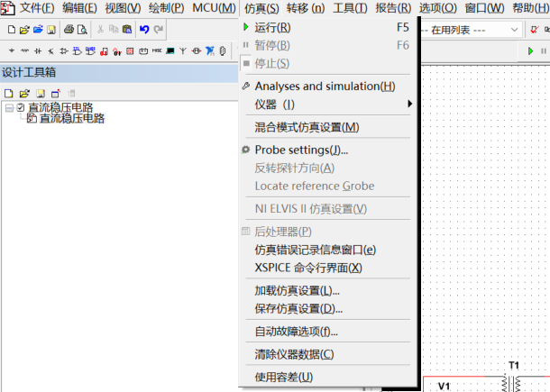Open the Power components group
Image resolution: width=550 pixels, height=392 pixels.
(x=143, y=51)
